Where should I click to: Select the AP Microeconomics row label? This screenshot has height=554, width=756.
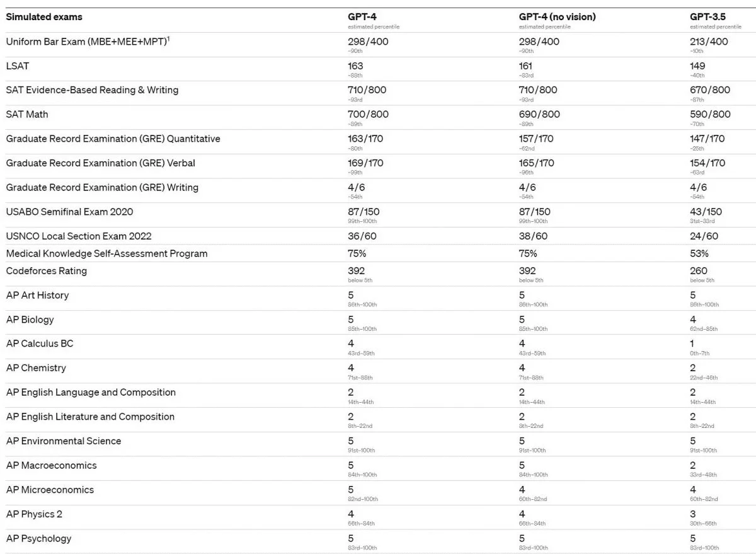point(50,490)
